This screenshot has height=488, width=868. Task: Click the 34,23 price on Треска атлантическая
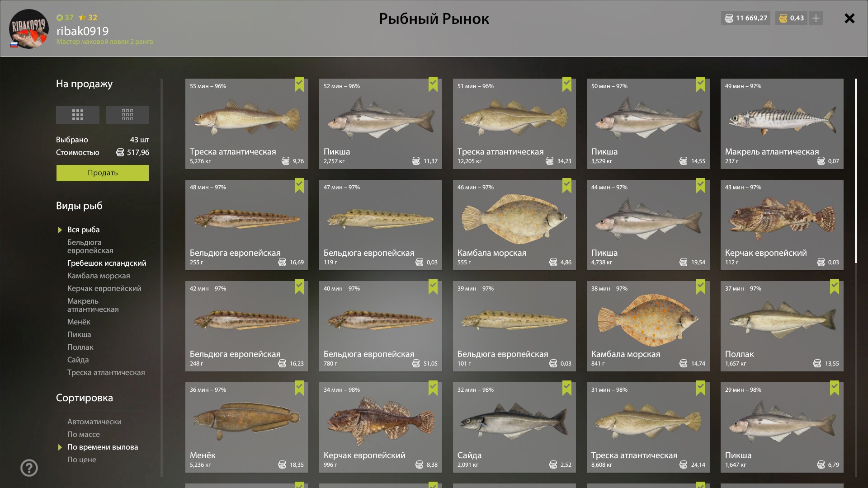[x=559, y=161]
